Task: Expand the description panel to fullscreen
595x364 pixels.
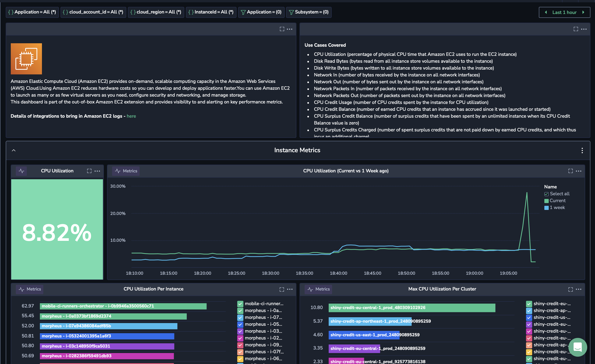Action: [x=282, y=29]
